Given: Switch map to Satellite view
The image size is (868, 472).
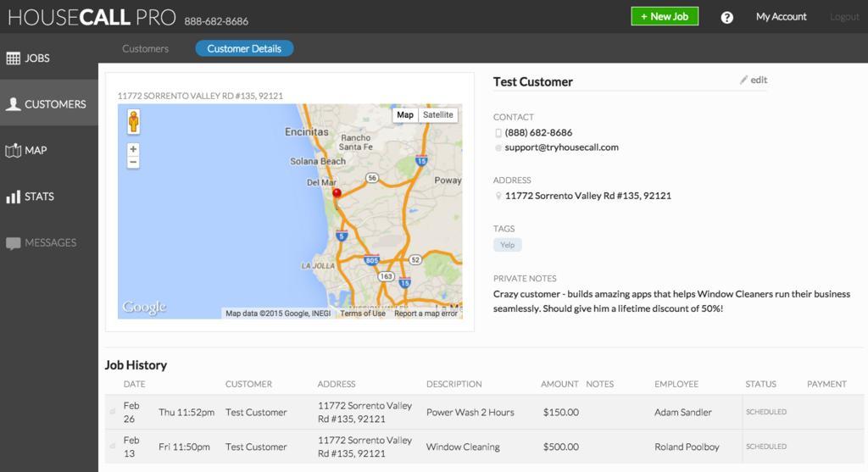Looking at the screenshot, I should (438, 114).
